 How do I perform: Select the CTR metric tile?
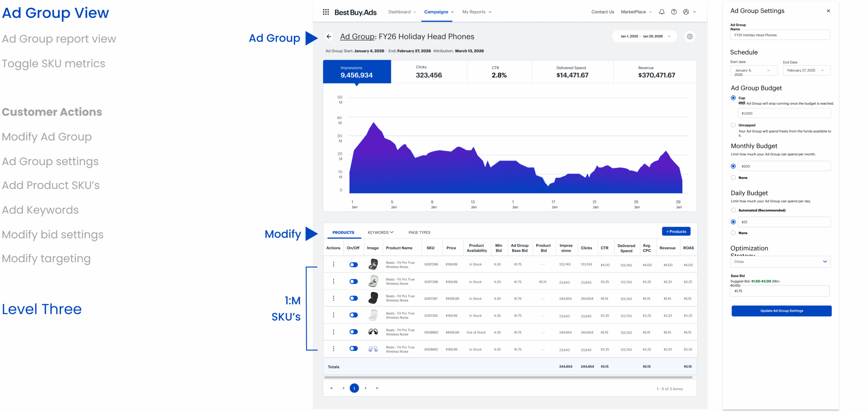499,72
